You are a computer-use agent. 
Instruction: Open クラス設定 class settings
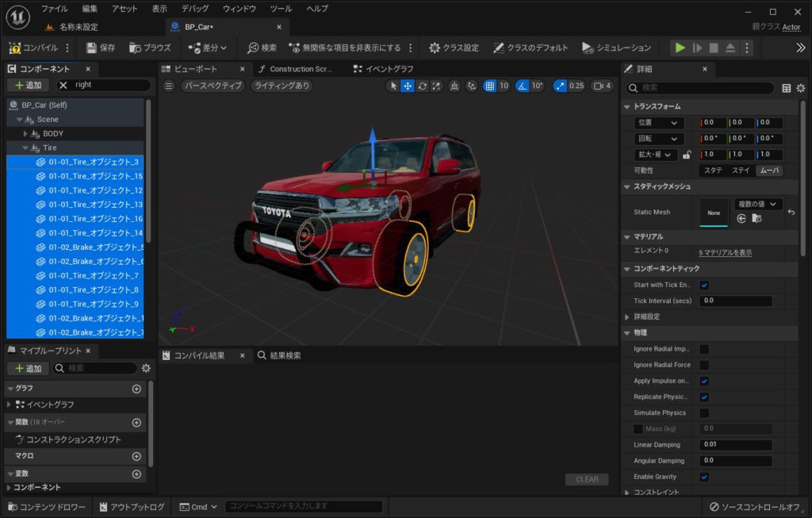pos(454,48)
